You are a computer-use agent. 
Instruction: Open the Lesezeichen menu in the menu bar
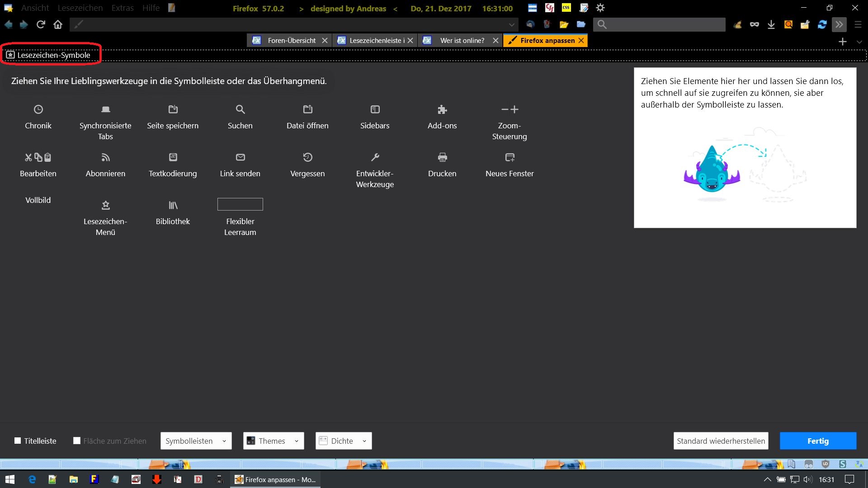coord(80,8)
